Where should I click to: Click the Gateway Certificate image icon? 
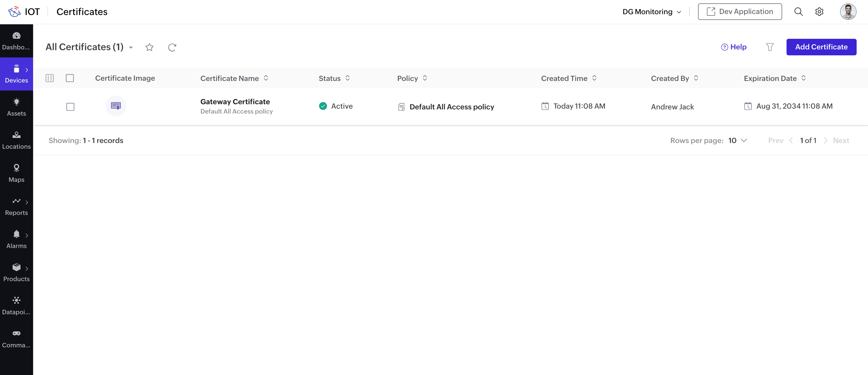[x=116, y=106]
